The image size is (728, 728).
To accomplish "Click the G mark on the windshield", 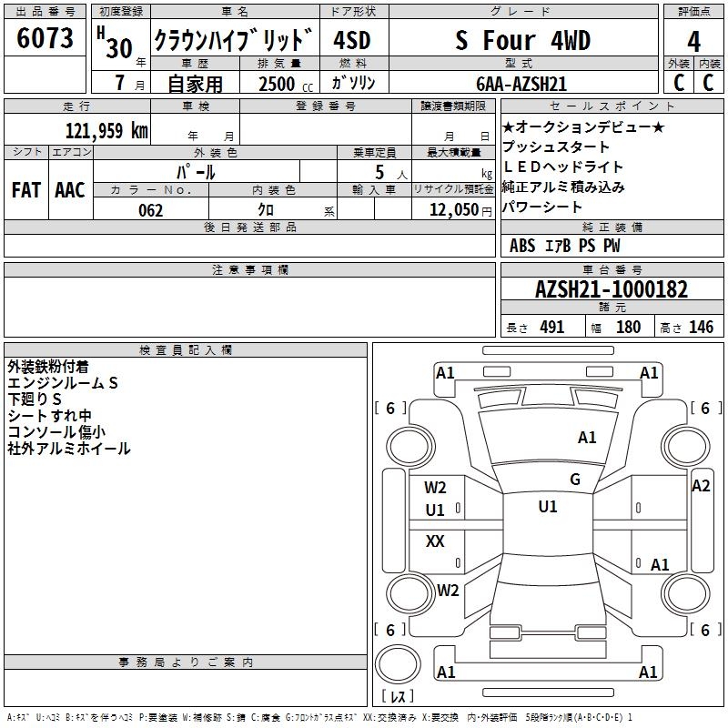I will (x=574, y=480).
